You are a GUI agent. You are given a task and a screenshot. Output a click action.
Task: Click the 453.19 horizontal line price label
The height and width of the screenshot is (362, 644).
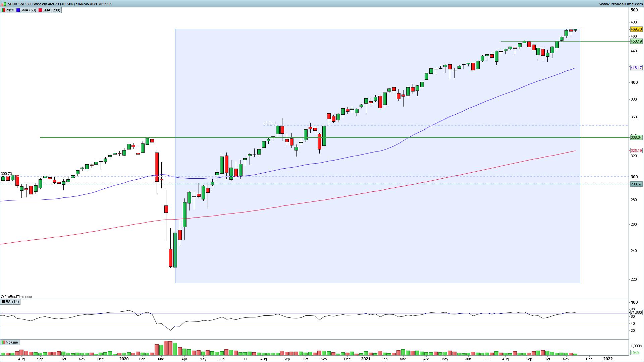point(636,42)
